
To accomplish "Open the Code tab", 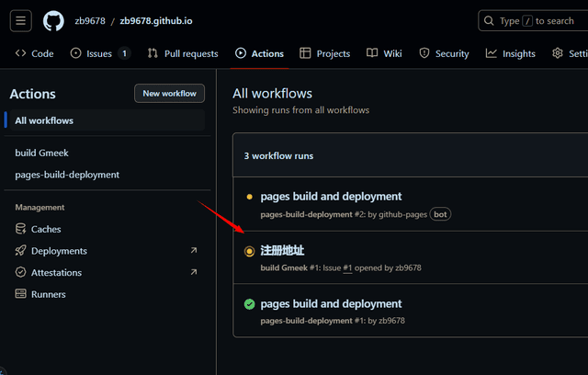I will pyautogui.click(x=35, y=53).
